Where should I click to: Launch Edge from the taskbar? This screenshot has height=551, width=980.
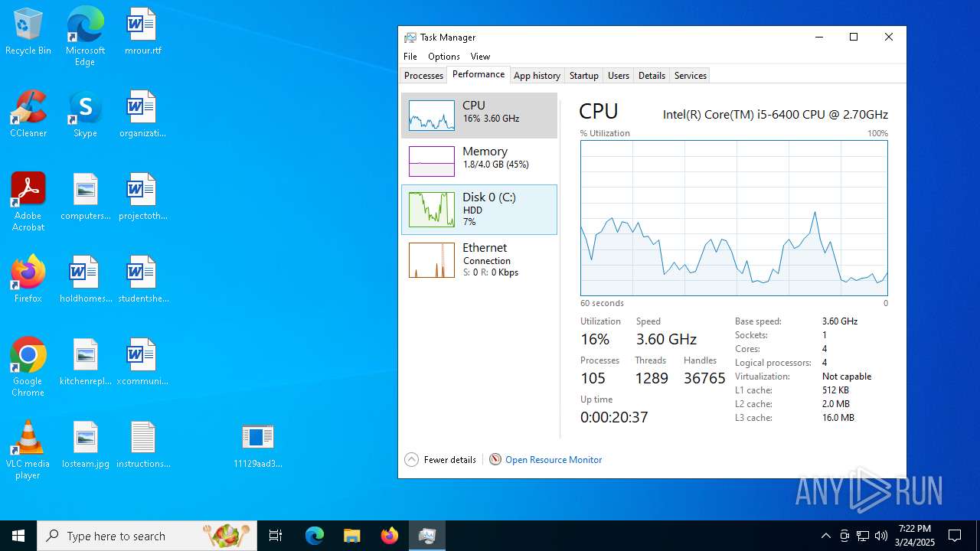(x=315, y=536)
